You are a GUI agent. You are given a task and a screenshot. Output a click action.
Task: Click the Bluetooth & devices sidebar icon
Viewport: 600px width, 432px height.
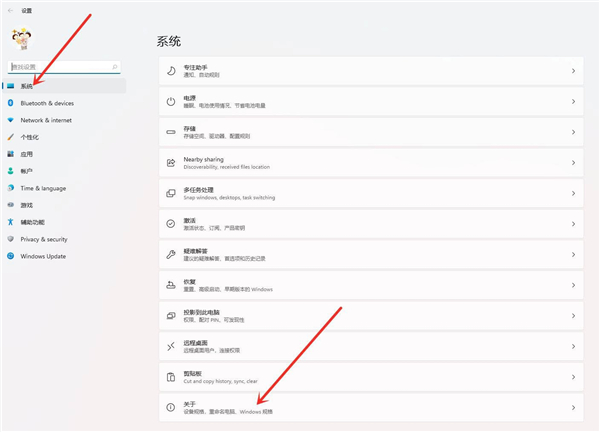[x=11, y=103]
